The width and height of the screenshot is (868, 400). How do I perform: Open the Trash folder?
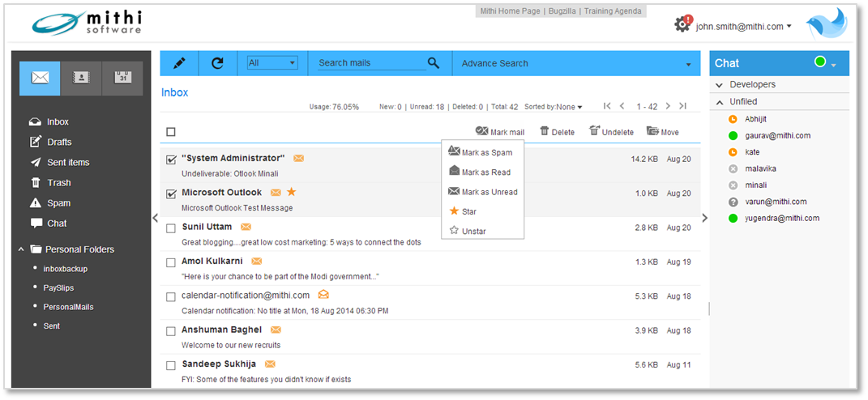[49, 183]
